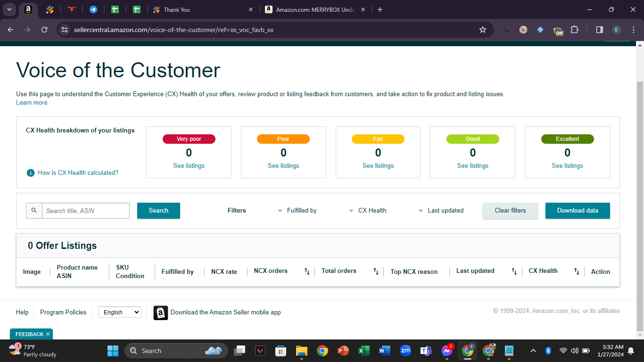
Task: Open a new browser tab
Action: [x=380, y=9]
